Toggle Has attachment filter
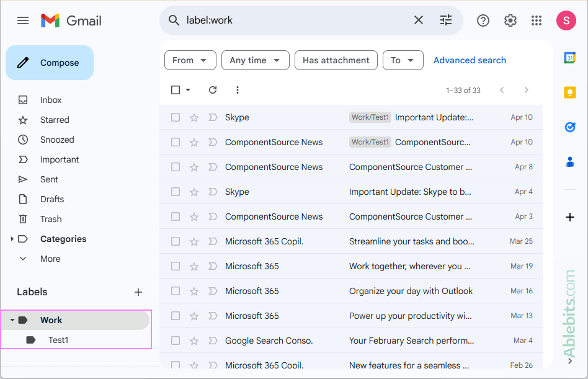588x379 pixels. tap(336, 60)
